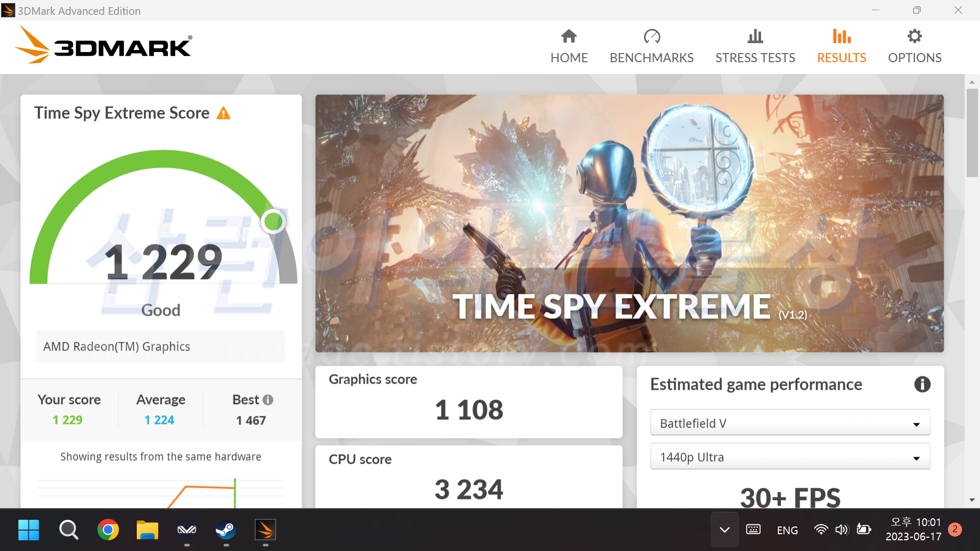Viewport: 980px width, 551px height.
Task: Switch to the RESULTS tab
Action: [841, 58]
